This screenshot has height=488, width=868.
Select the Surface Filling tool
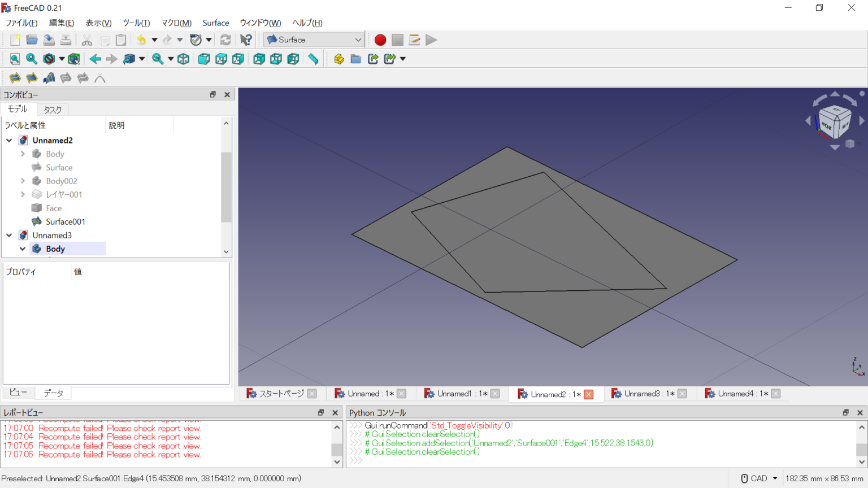[15, 78]
